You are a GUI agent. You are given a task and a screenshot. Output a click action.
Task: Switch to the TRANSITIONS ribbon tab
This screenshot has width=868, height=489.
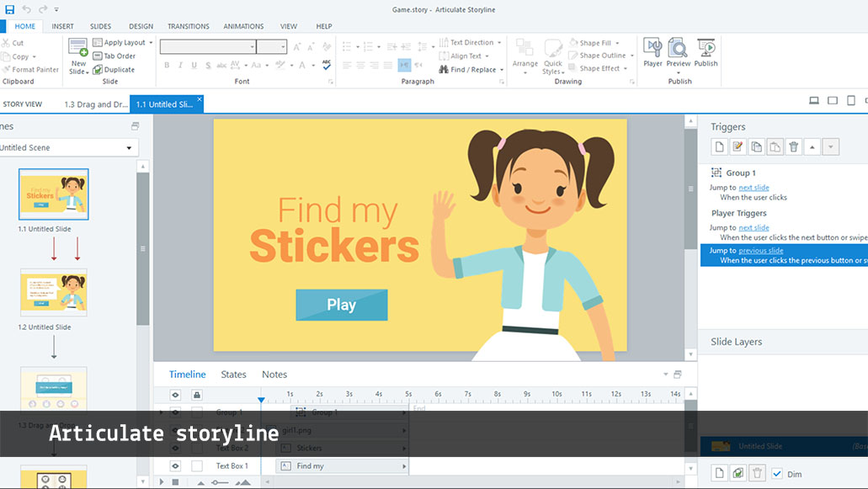click(189, 26)
